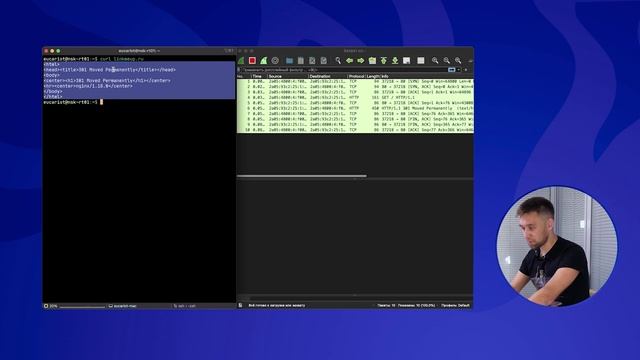Select packet 10, the final ACK packet
Image resolution: width=640 pixels, height=360 pixels.
point(355,129)
